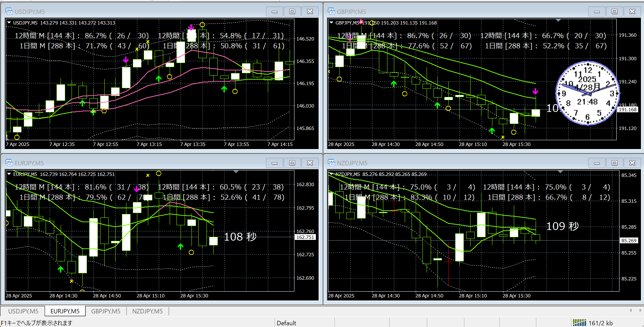Click the 7 Apr 13:35 time label
The image size is (644, 327).
(193, 144)
